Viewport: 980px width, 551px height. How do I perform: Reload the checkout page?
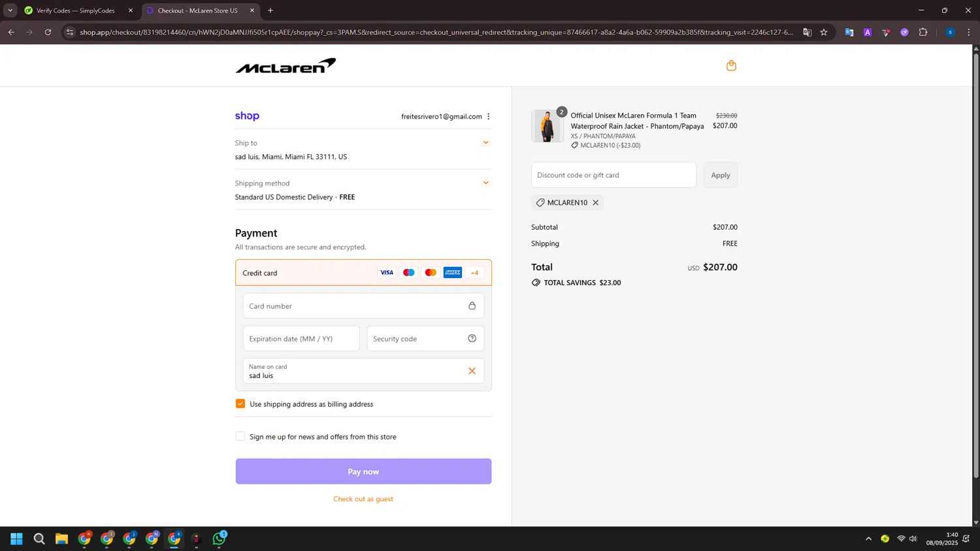pyautogui.click(x=48, y=32)
